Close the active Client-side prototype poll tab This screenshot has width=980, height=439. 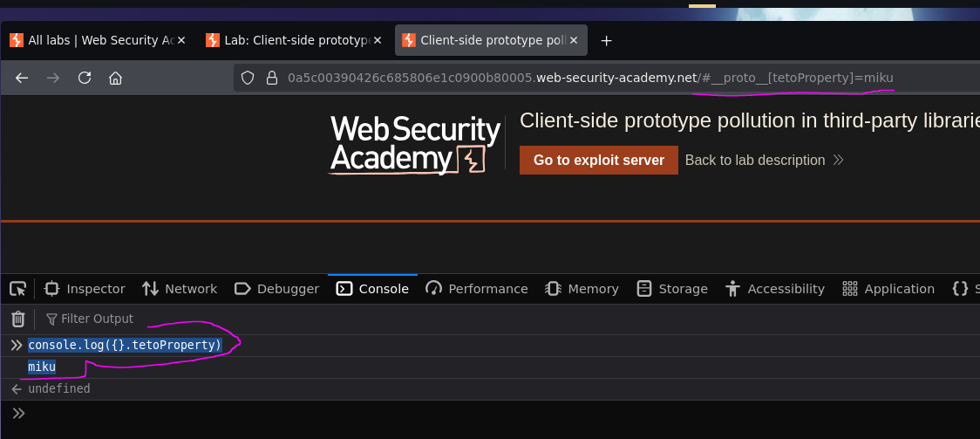point(574,41)
